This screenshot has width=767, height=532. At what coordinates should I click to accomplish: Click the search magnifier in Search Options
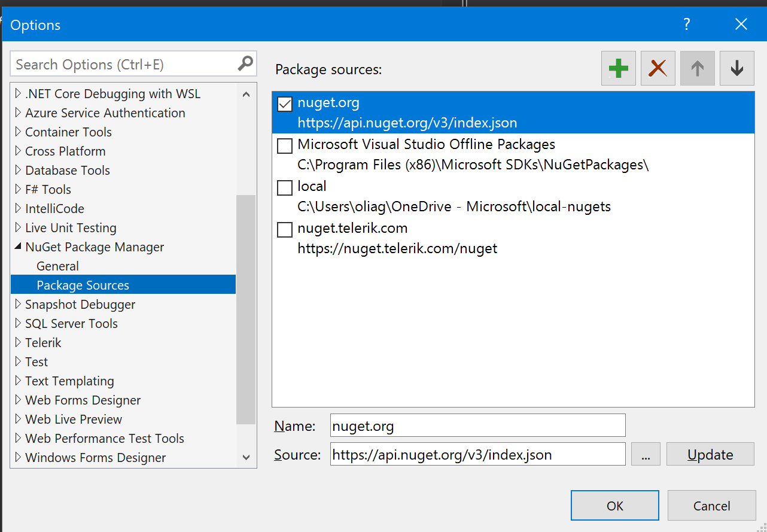[245, 63]
